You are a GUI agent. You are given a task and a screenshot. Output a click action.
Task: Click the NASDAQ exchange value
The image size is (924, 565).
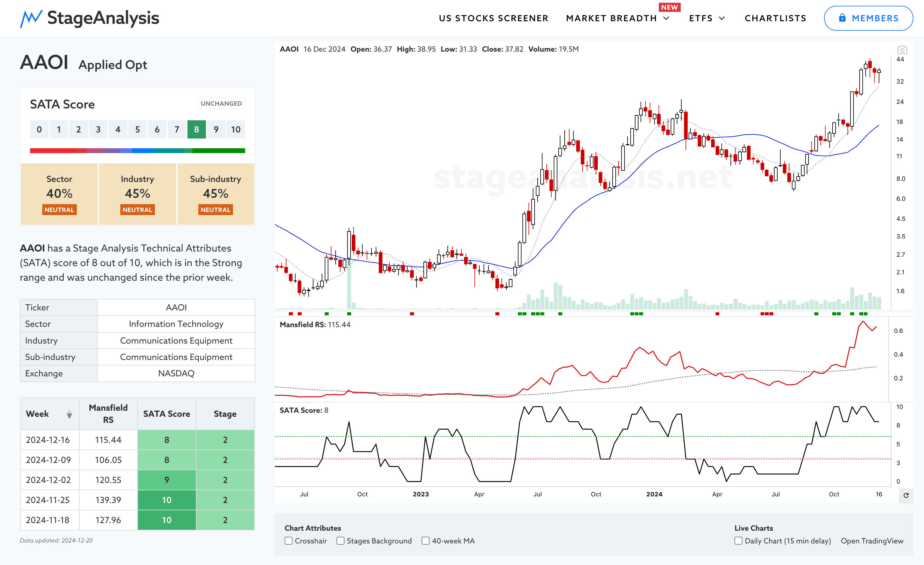pyautogui.click(x=176, y=373)
